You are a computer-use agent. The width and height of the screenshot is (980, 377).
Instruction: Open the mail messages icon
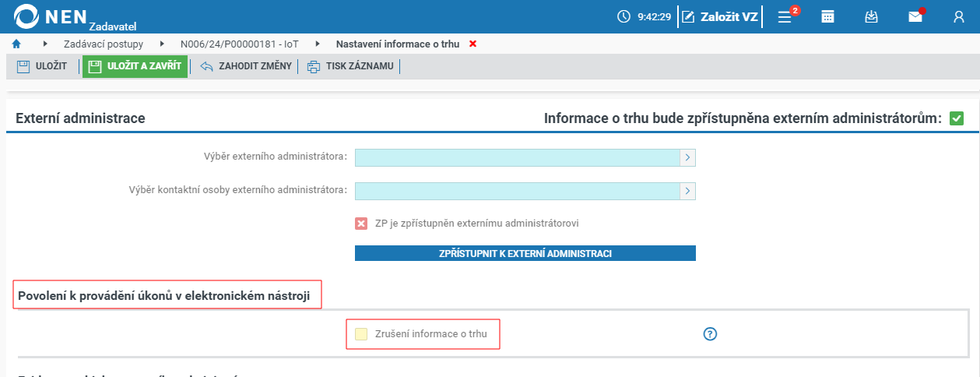[x=915, y=16]
